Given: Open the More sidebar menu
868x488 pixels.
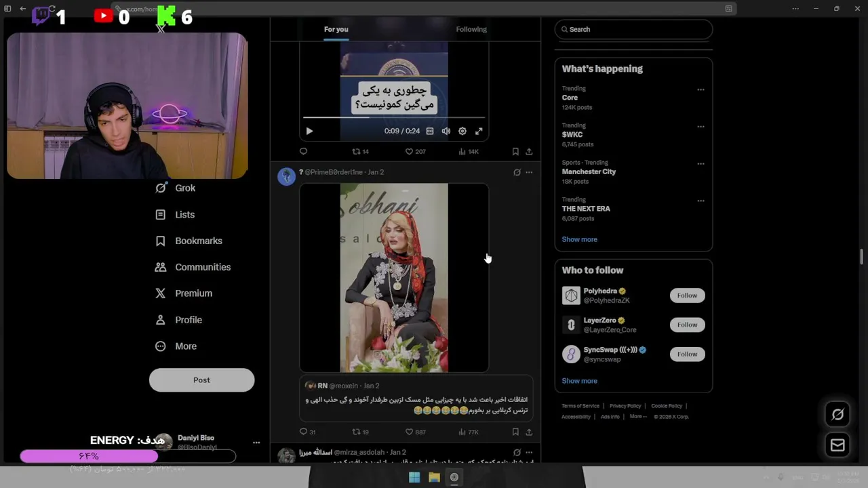Looking at the screenshot, I should [176, 346].
